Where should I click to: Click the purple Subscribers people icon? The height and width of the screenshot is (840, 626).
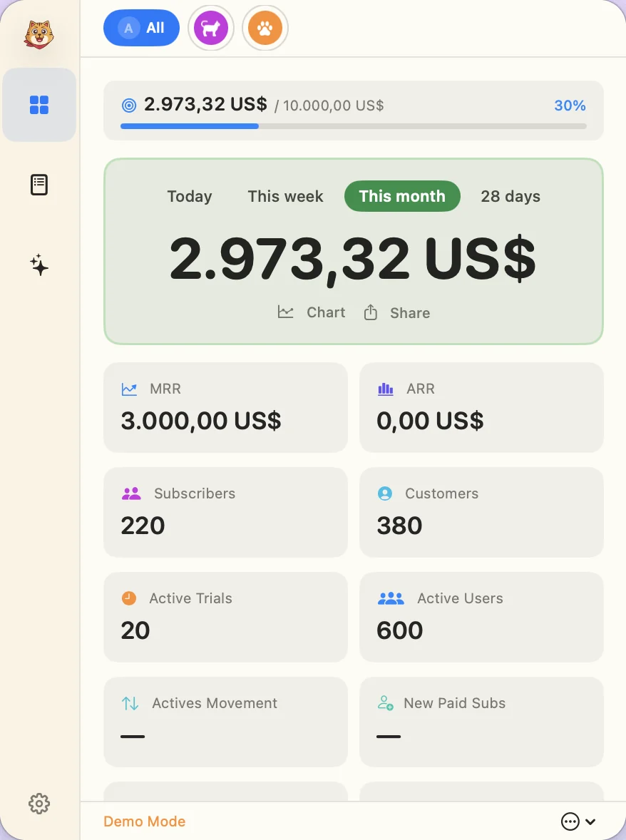click(x=131, y=493)
